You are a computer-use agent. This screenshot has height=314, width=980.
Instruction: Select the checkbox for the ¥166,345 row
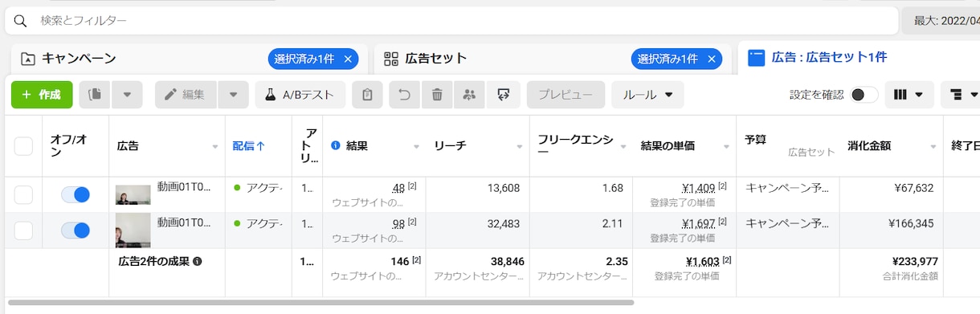click(x=23, y=230)
